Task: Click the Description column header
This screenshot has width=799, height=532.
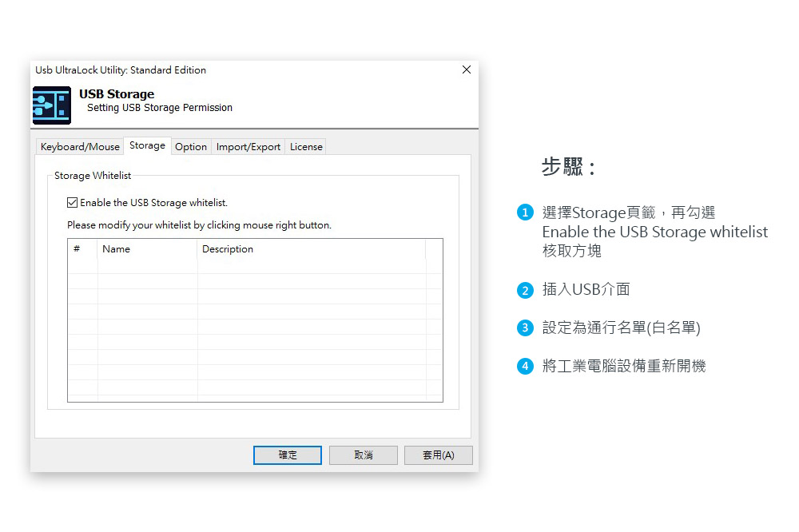Action: (x=312, y=249)
